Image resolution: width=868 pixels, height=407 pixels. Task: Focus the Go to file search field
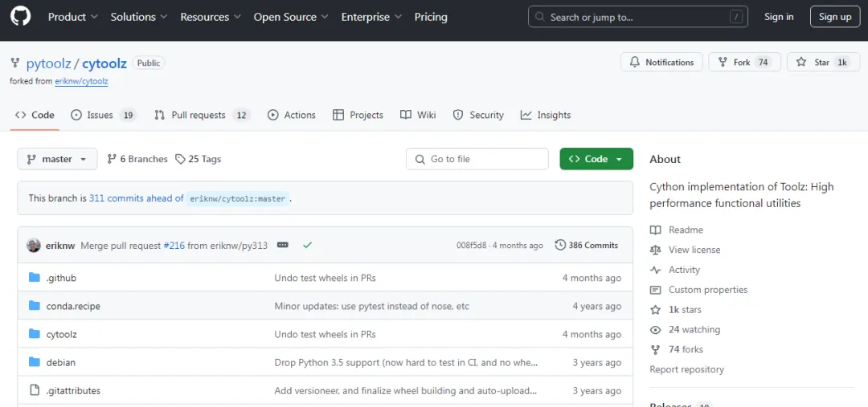[x=477, y=159]
